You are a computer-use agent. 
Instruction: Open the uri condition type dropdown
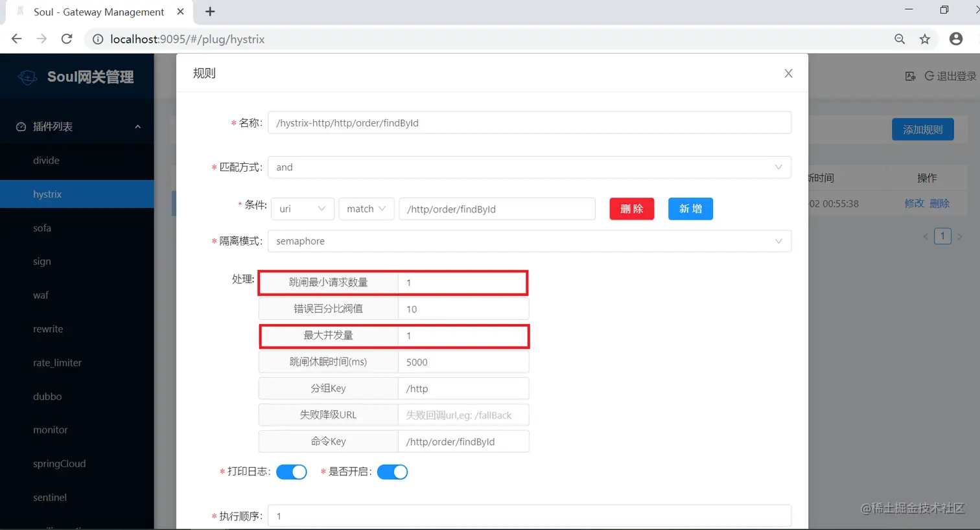click(x=303, y=209)
